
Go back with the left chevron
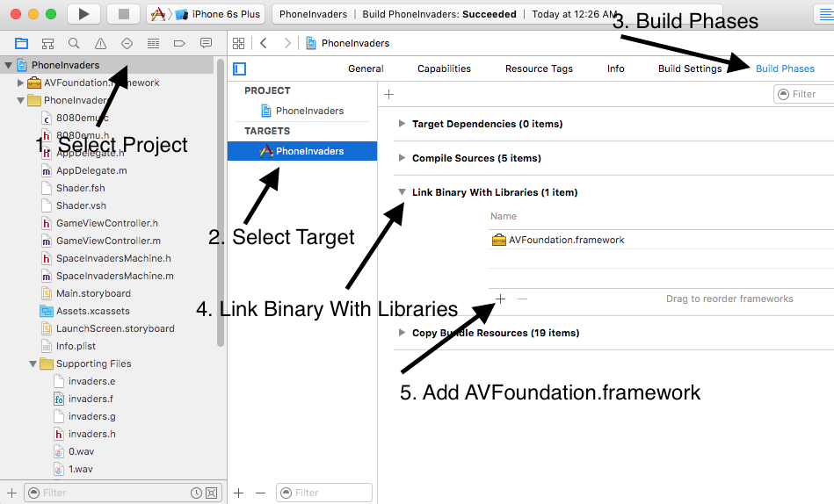[x=264, y=43]
